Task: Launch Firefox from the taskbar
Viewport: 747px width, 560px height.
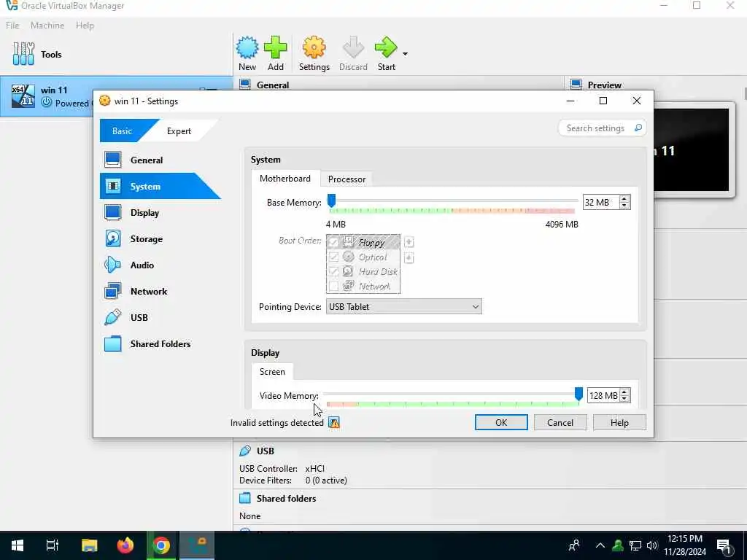Action: coord(125,545)
